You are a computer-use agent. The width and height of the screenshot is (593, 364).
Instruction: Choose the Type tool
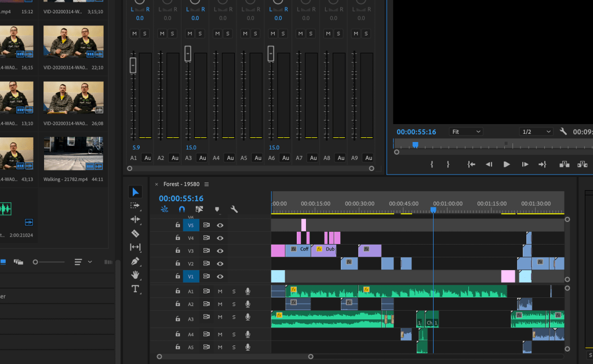click(x=135, y=289)
